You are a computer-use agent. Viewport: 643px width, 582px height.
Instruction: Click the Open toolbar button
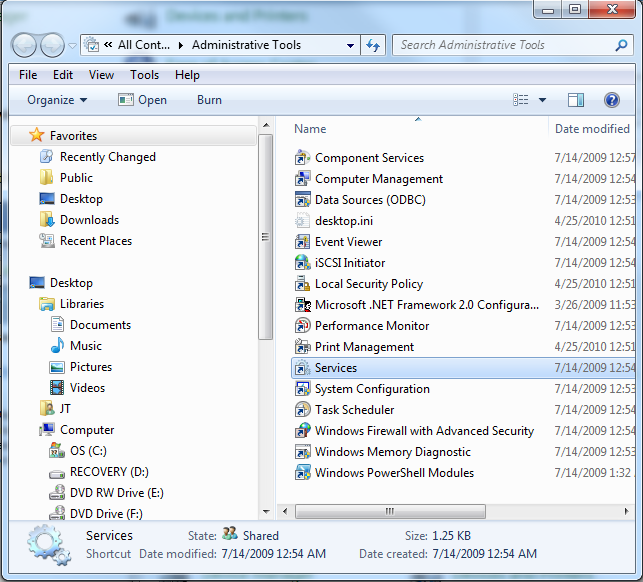click(142, 100)
